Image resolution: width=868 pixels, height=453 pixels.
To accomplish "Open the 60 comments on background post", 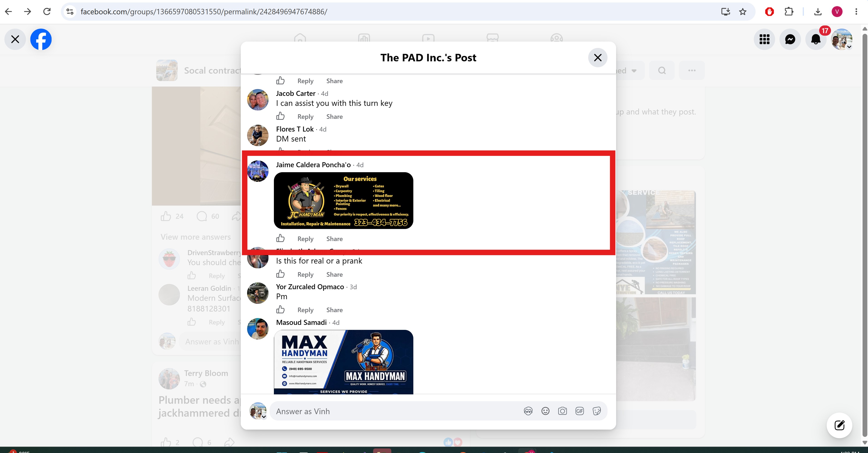I will click(208, 216).
